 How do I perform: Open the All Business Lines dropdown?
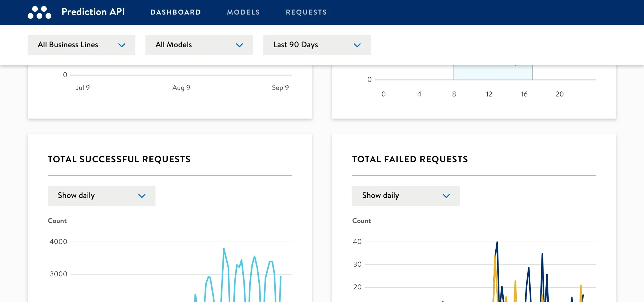click(x=81, y=45)
